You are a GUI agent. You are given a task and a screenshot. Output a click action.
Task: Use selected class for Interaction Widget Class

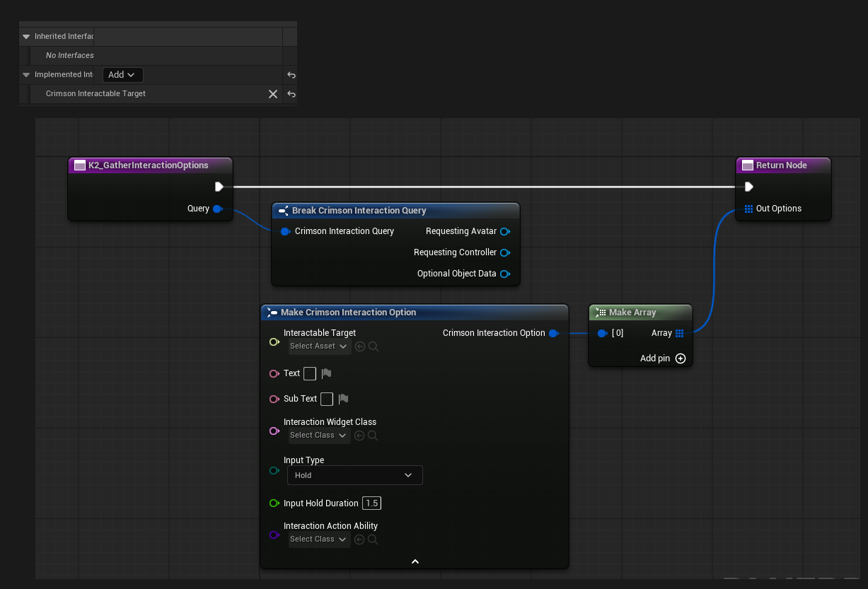coord(360,436)
